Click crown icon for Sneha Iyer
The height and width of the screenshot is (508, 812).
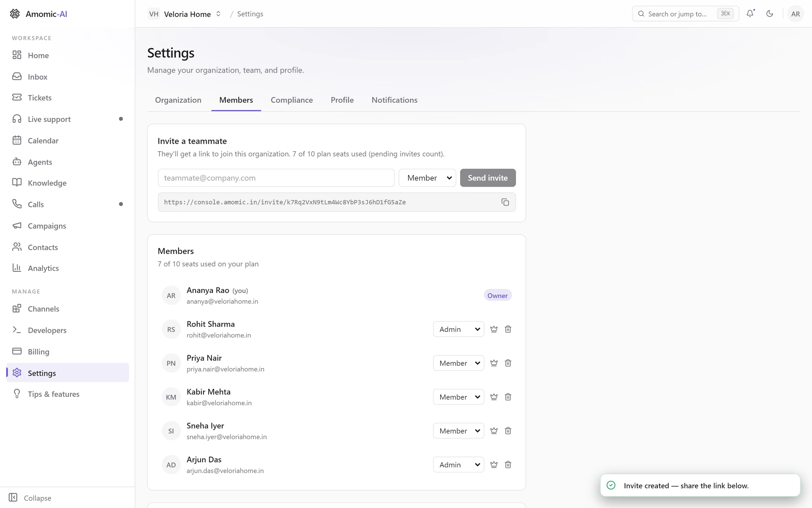click(x=494, y=431)
